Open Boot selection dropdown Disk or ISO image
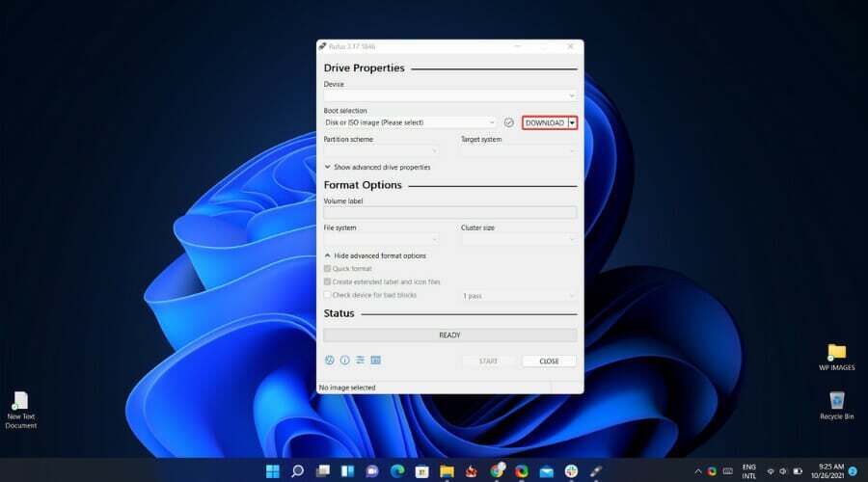 tap(410, 122)
